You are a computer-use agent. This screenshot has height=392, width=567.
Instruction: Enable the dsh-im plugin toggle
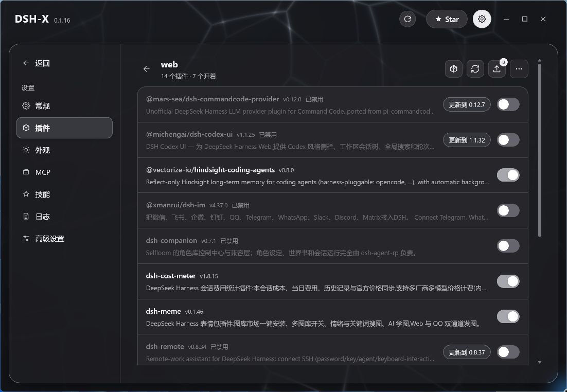pyautogui.click(x=508, y=210)
